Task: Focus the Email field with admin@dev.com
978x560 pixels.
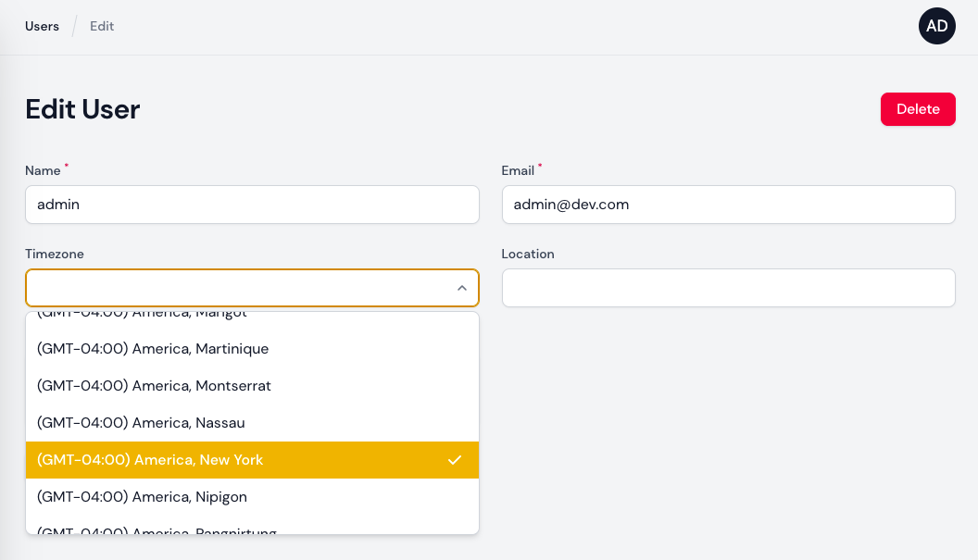Action: [x=728, y=205]
